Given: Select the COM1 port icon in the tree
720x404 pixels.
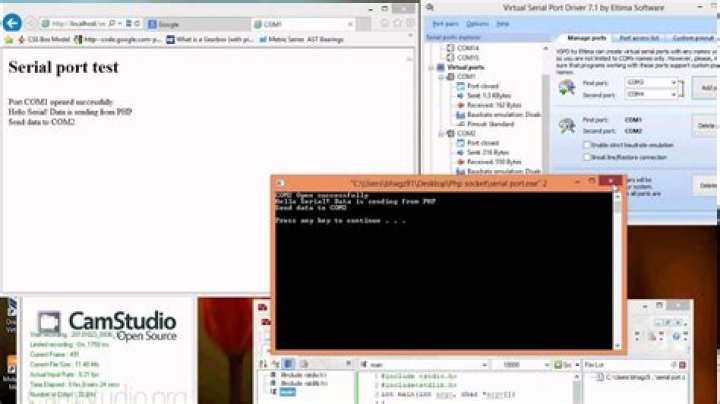Looking at the screenshot, I should [450, 77].
